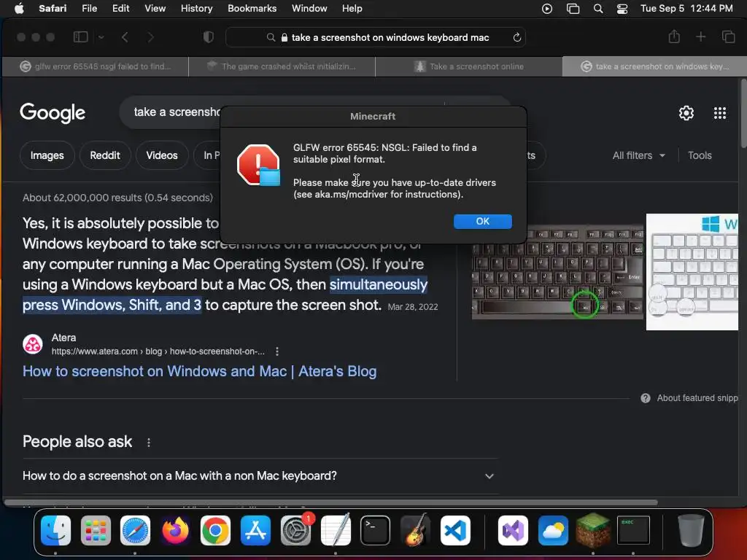
Task: Click the Safari Share icon
Action: 674,36
